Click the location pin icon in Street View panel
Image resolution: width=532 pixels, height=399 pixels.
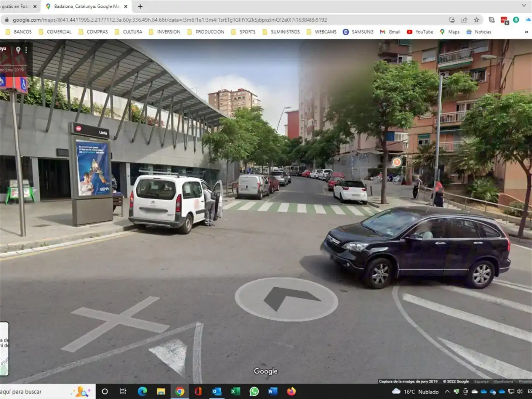pos(18,50)
